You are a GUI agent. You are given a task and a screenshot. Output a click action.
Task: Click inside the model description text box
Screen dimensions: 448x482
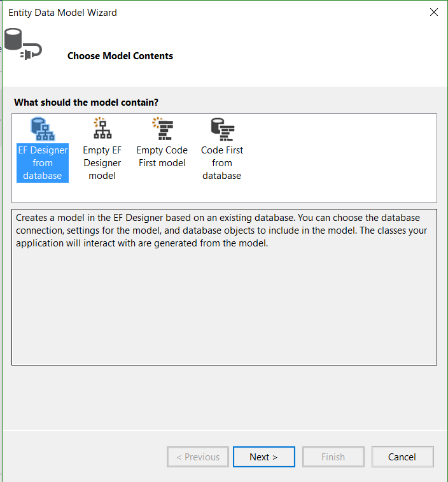pyautogui.click(x=224, y=287)
